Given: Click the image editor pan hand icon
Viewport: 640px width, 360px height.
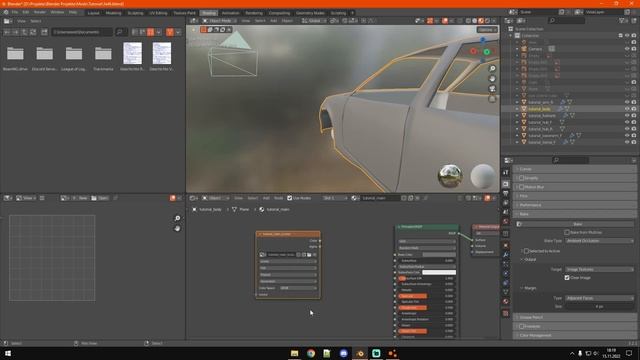Looking at the screenshot, I should [177, 229].
